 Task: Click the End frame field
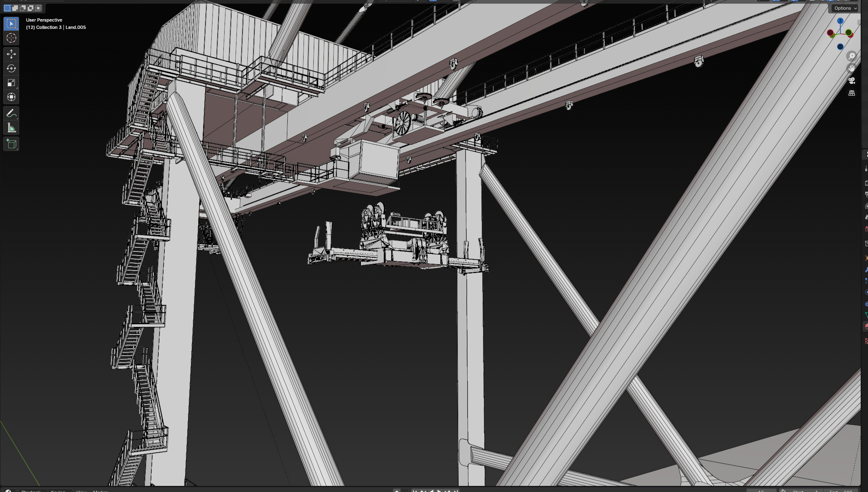[x=840, y=490]
